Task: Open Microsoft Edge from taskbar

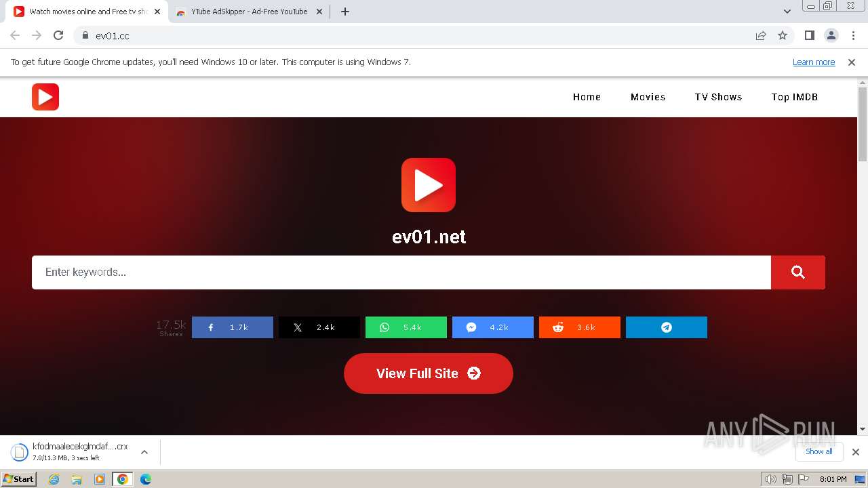Action: 145,479
